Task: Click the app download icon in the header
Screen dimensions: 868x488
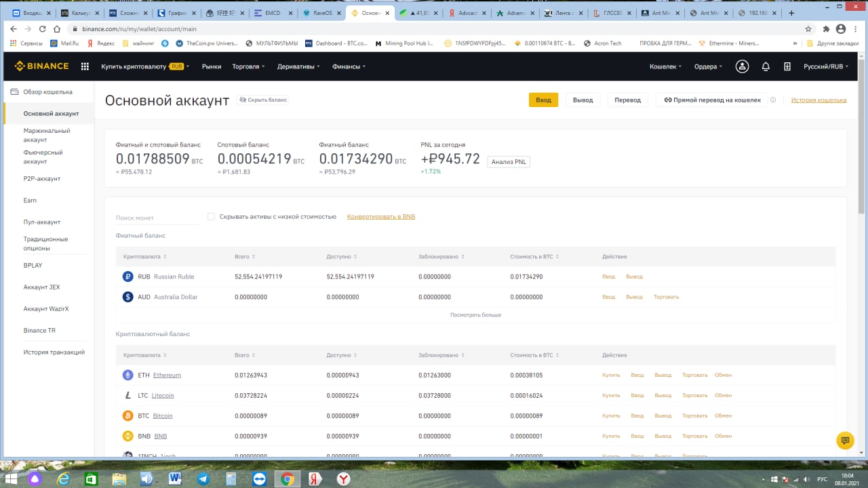Action: coord(787,66)
